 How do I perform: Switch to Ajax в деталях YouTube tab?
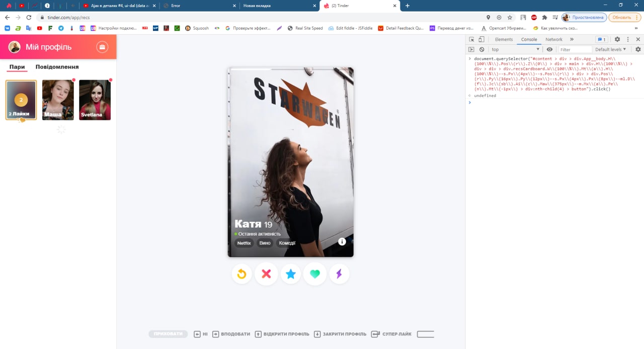coord(120,6)
